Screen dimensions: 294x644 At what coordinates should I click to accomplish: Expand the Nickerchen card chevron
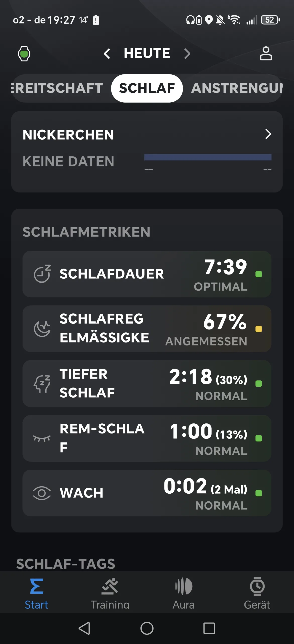tap(268, 134)
